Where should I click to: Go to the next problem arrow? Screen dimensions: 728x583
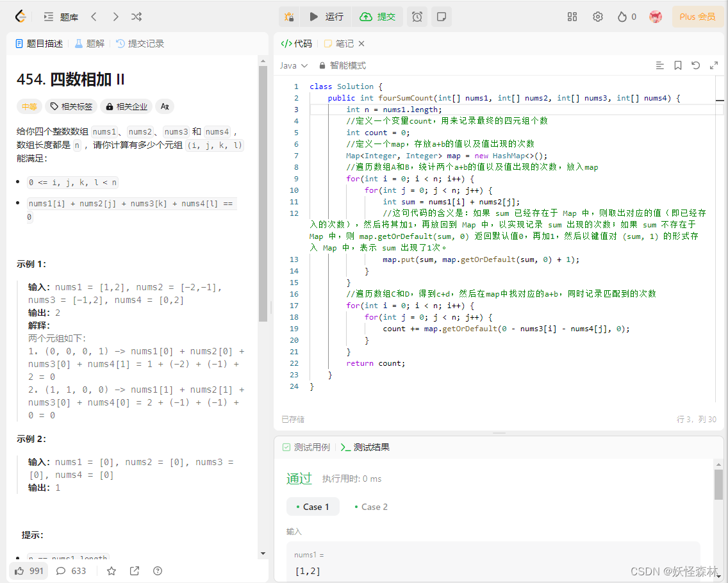tap(115, 17)
